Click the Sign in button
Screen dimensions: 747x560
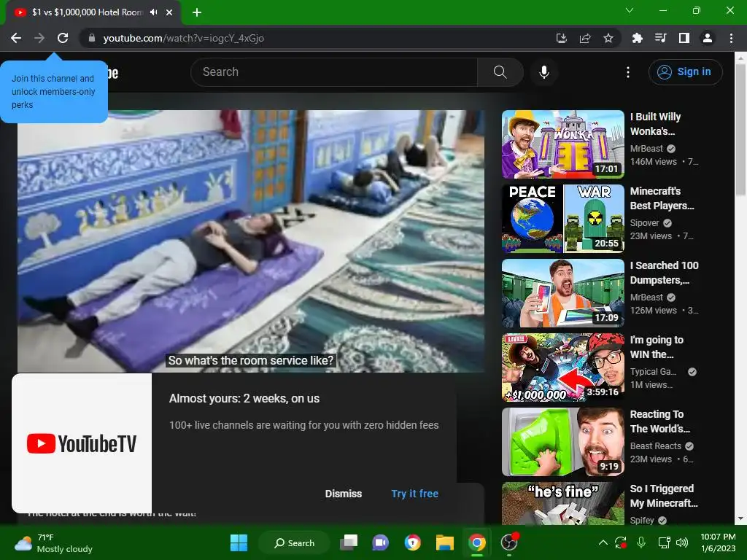[685, 72]
